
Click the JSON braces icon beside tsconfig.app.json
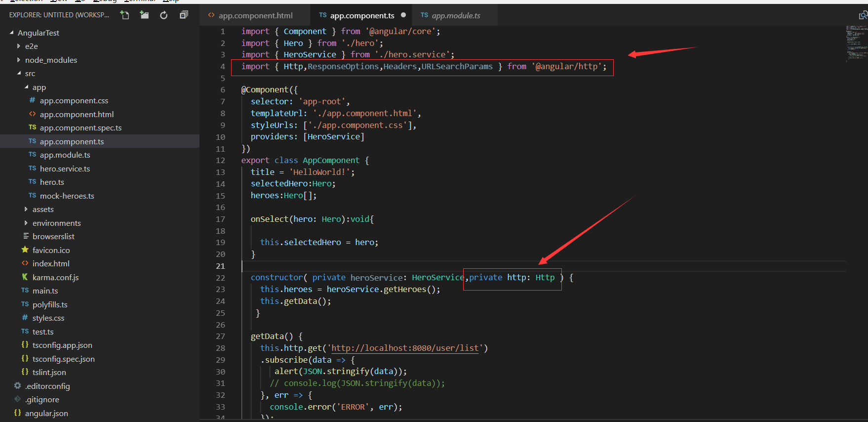[x=25, y=345]
